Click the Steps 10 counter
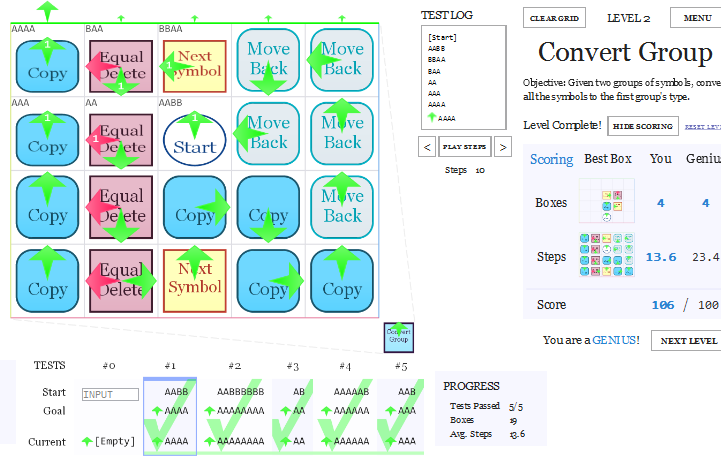The image size is (721, 466). coord(464,170)
